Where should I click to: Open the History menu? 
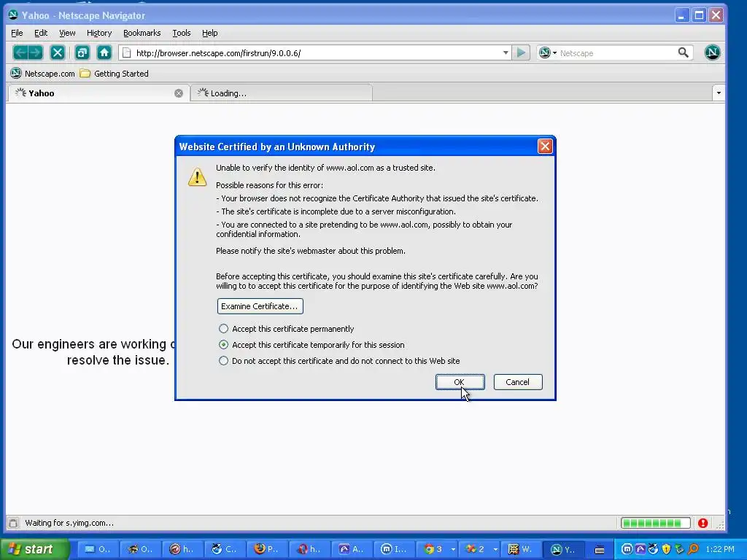click(99, 33)
